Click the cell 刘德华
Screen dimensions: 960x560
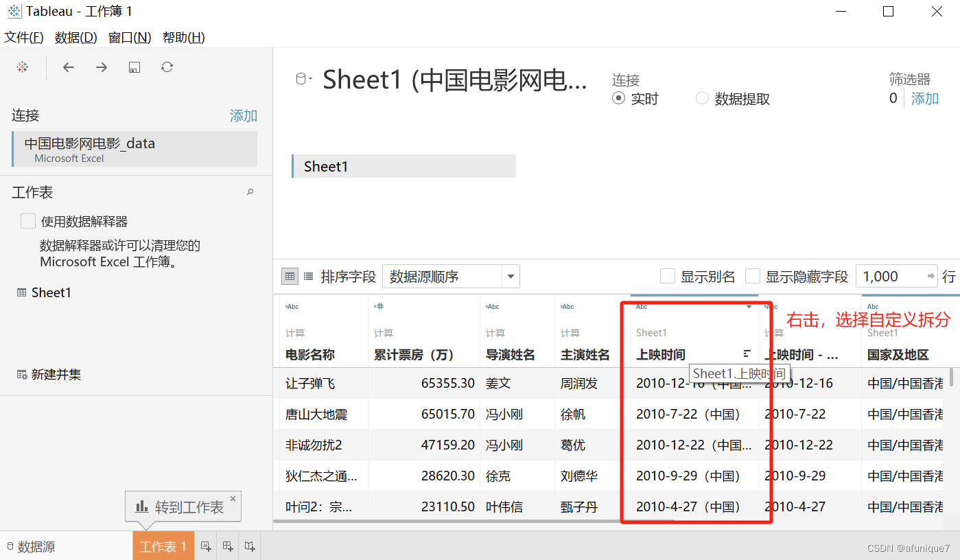[579, 476]
